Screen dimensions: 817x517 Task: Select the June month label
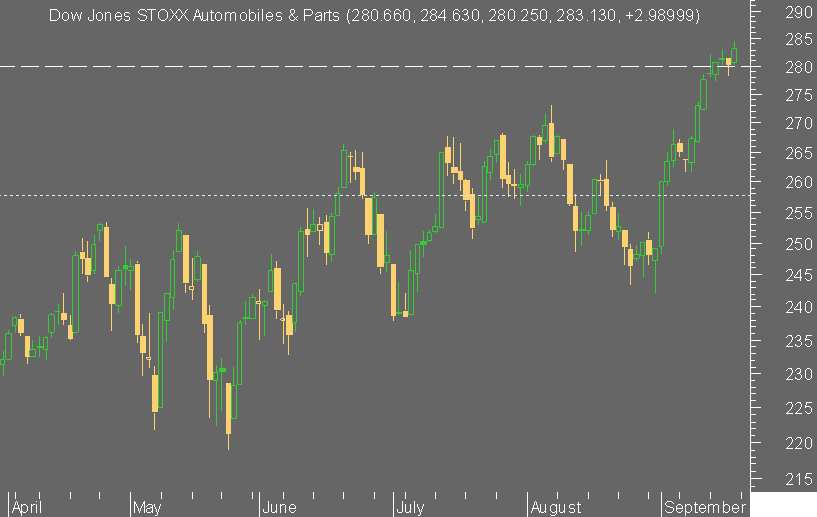pos(279,507)
